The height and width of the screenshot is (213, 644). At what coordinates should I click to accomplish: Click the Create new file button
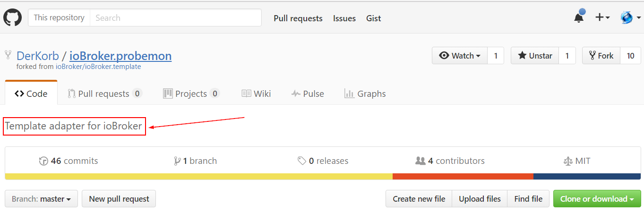419,199
